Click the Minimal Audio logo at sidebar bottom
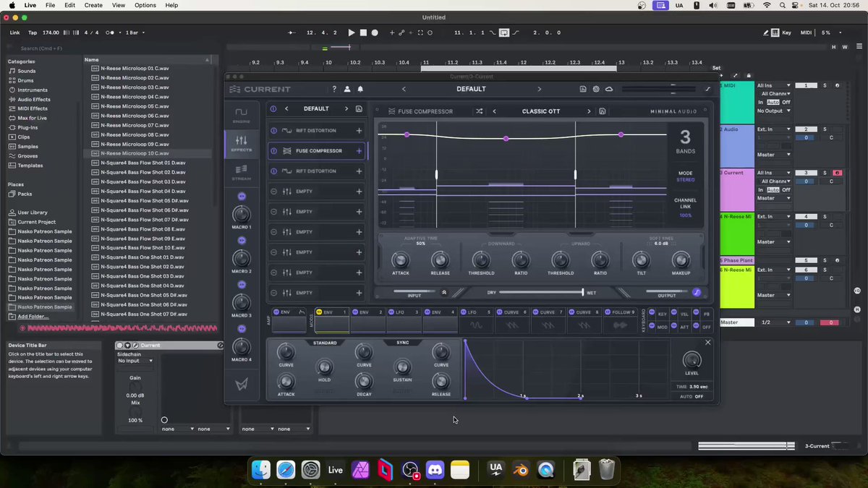Viewport: 868px width, 488px height. pyautogui.click(x=242, y=384)
